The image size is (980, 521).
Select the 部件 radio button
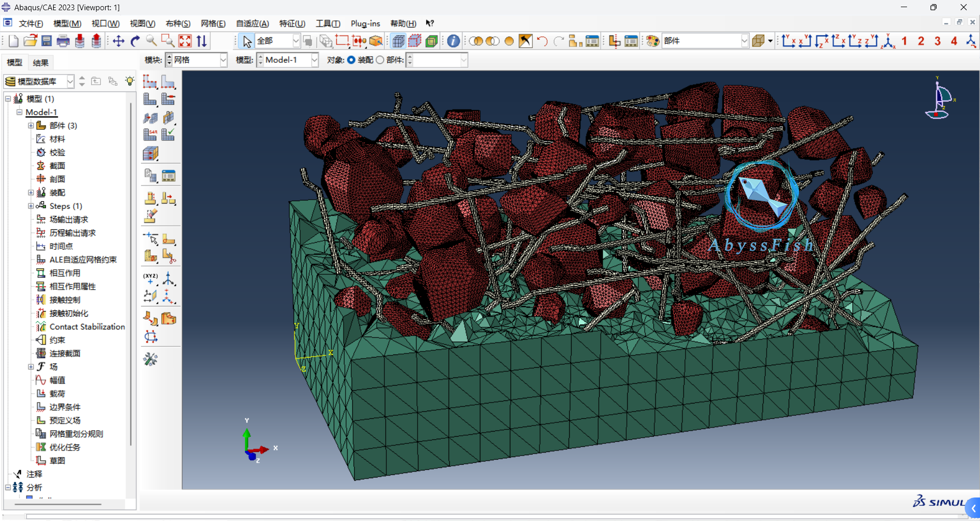click(380, 60)
